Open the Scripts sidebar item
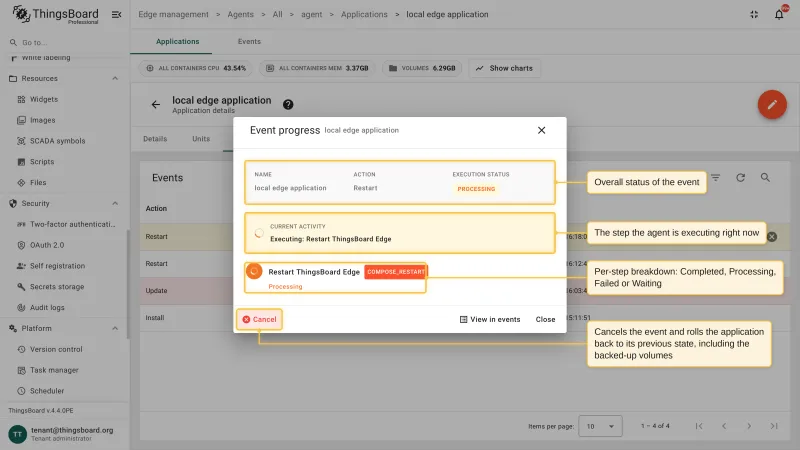The image size is (800, 450). click(42, 162)
